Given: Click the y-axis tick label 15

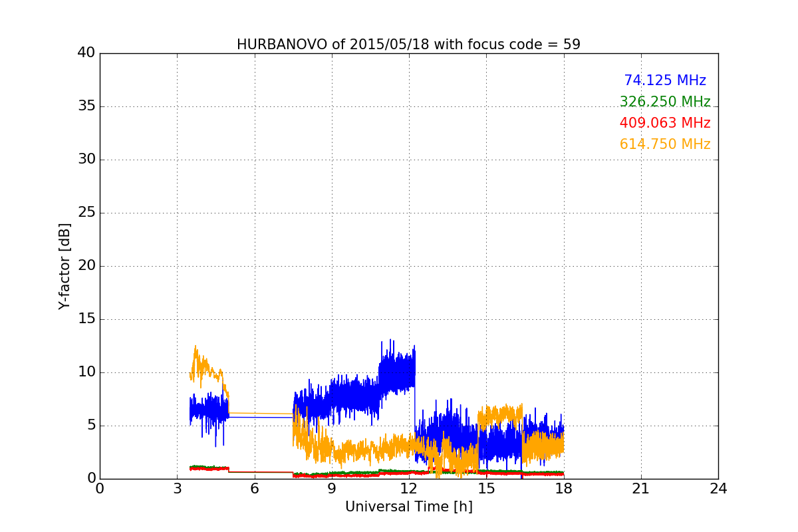Looking at the screenshot, I should 86,319.
